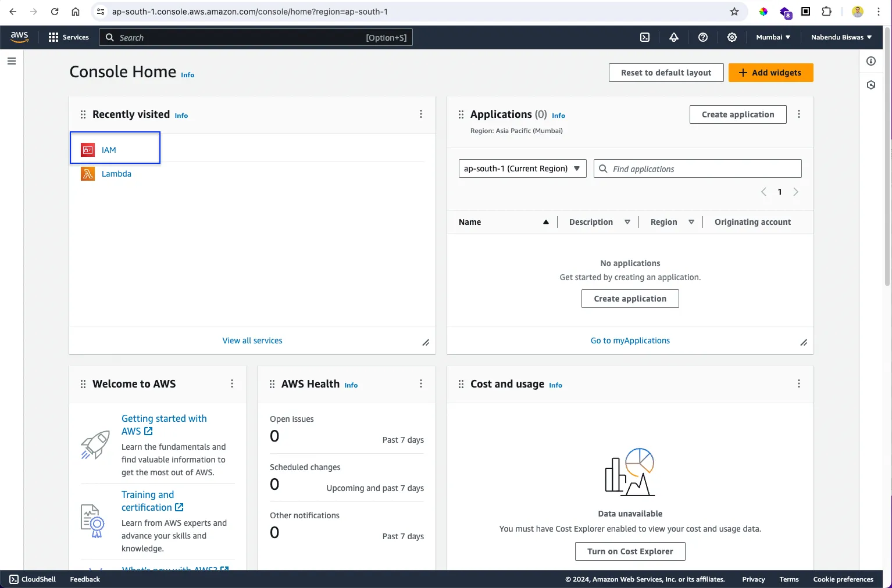Open the notifications bell
This screenshot has height=588, width=892.
674,37
